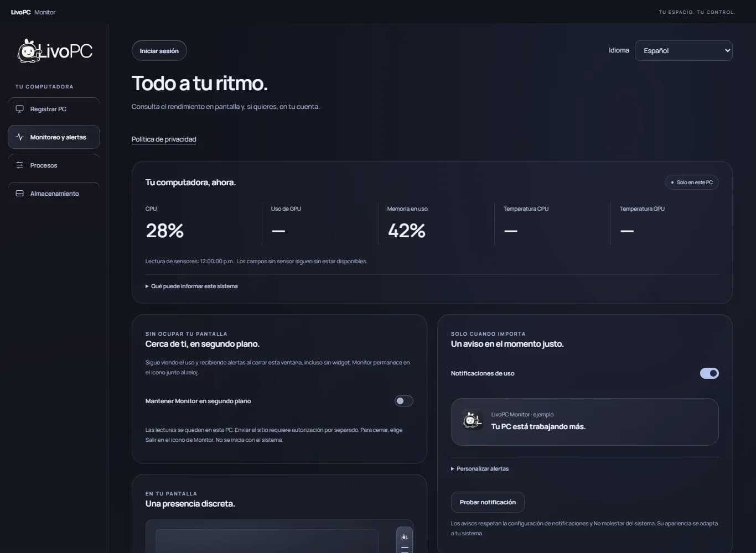This screenshot has width=756, height=553.
Task: Click the Un aviso en el momento justo heading
Action: [x=508, y=344]
